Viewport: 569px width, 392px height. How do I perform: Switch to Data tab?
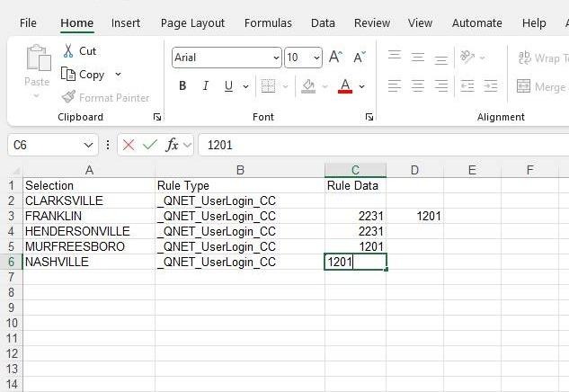click(x=323, y=22)
